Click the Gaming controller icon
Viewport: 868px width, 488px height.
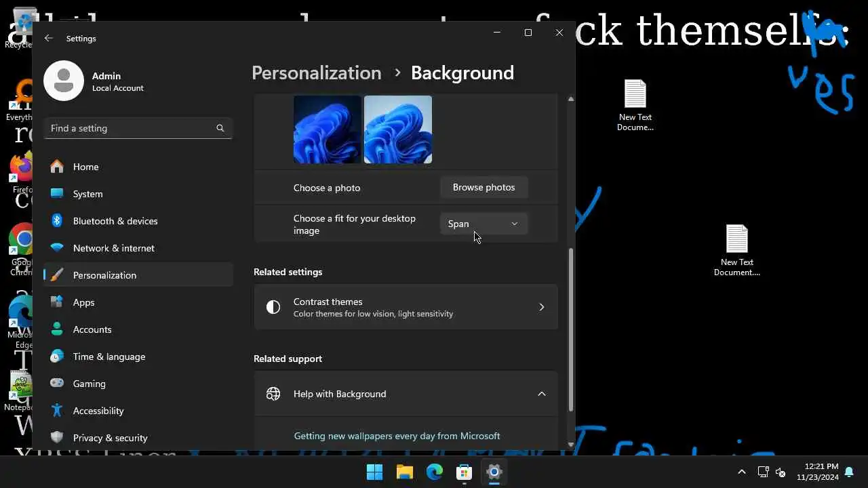click(57, 384)
